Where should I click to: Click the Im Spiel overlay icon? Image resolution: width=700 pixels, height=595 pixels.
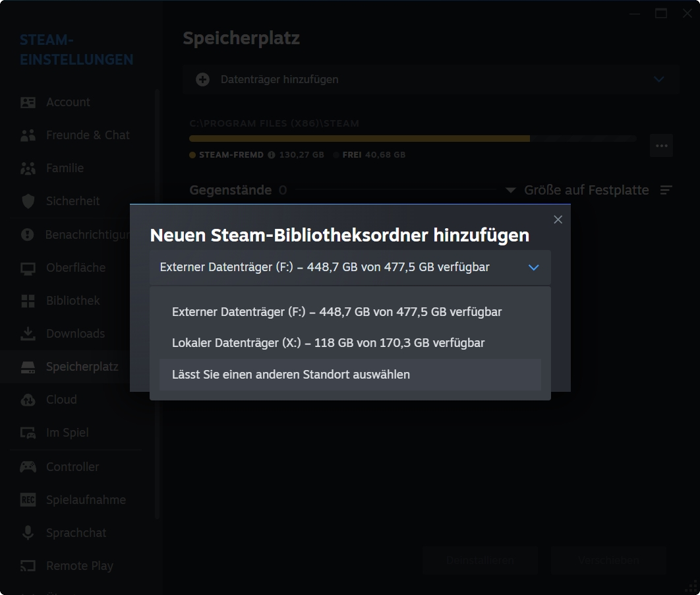(x=28, y=433)
